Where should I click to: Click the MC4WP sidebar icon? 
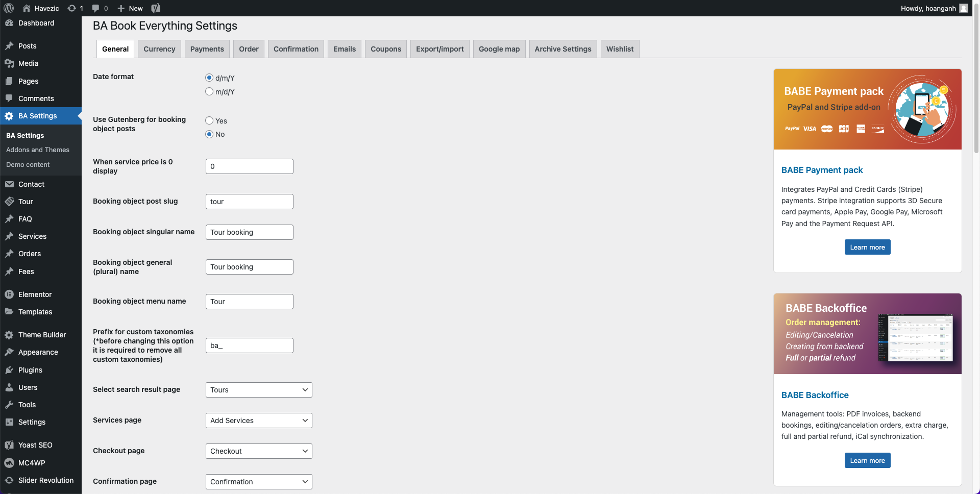[9, 463]
